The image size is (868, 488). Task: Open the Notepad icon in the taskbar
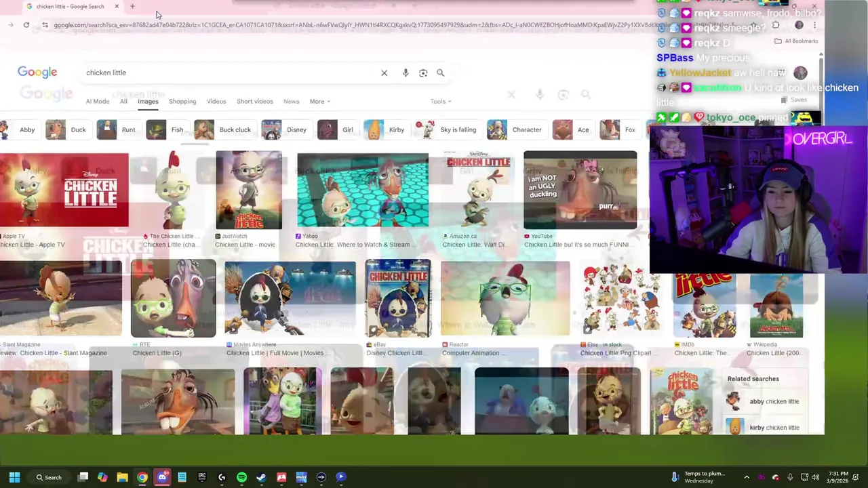182,477
